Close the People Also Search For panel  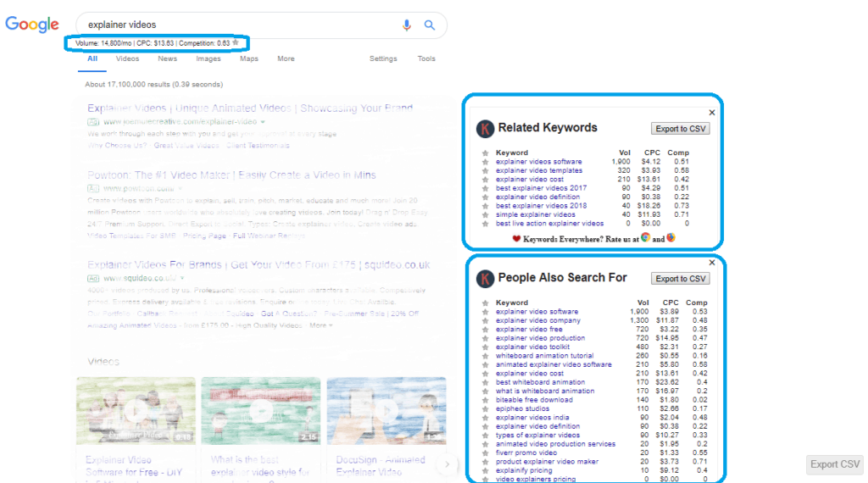(712, 263)
